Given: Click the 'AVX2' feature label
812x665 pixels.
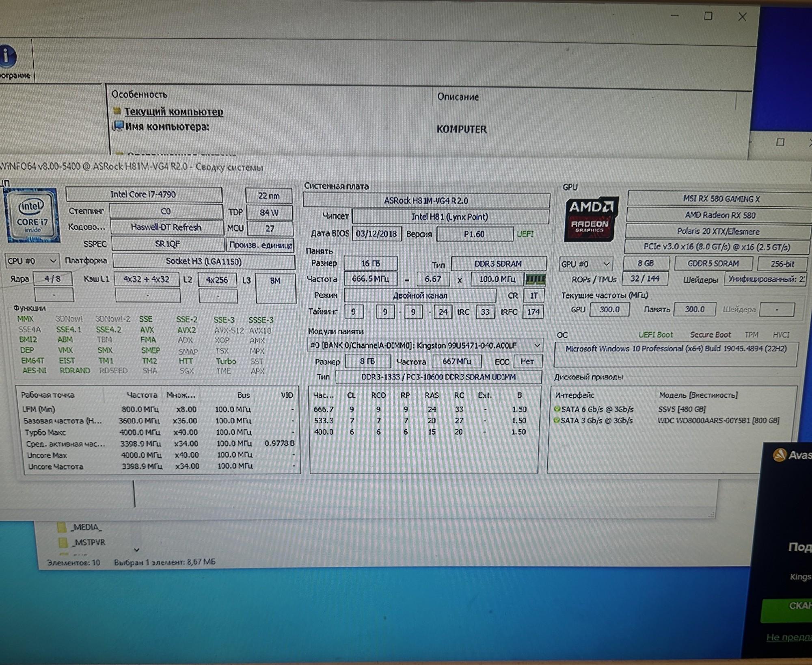Looking at the screenshot, I should 187,330.
